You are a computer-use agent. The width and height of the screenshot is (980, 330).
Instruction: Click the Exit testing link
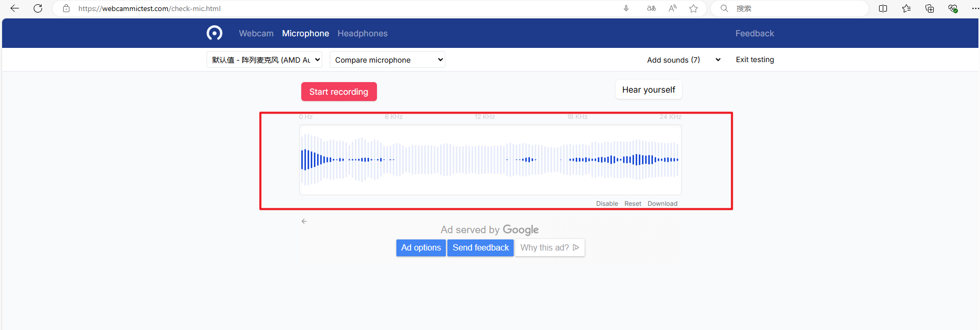point(754,60)
